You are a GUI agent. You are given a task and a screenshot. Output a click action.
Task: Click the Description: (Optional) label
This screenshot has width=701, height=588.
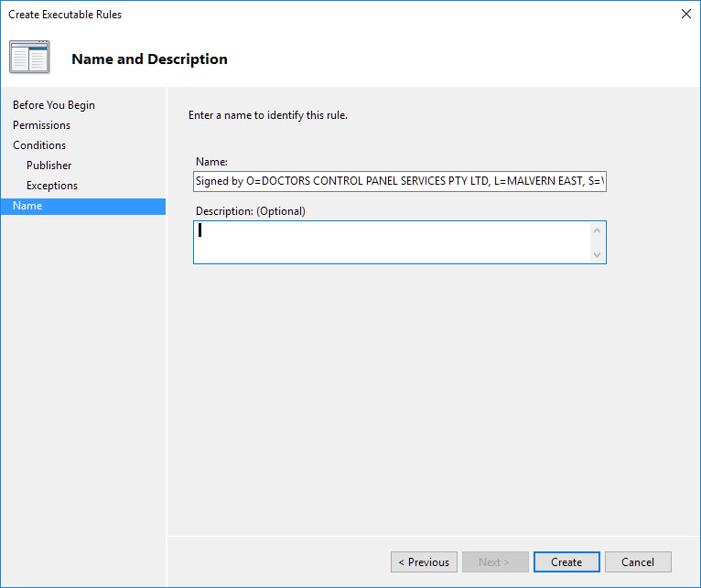251,211
